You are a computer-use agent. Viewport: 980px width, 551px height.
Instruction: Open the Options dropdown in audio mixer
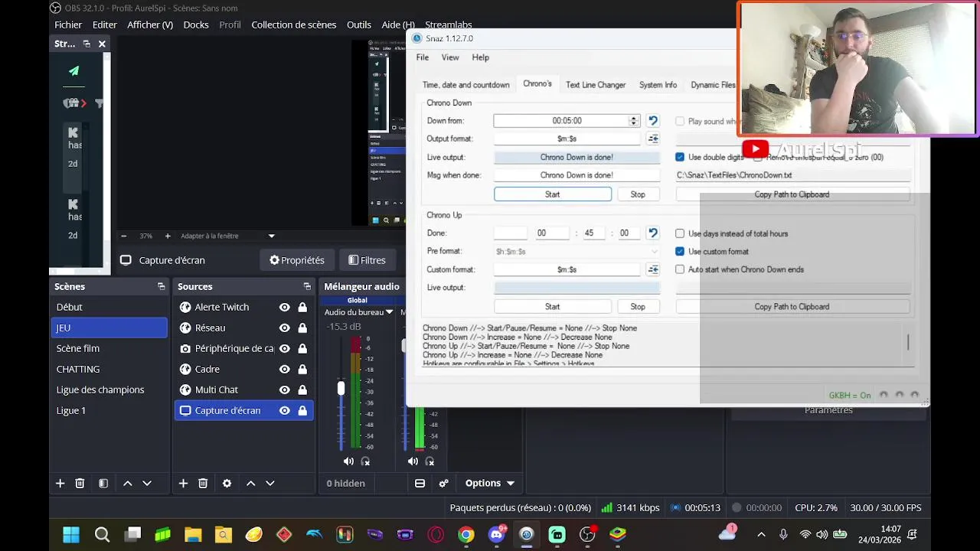point(490,483)
